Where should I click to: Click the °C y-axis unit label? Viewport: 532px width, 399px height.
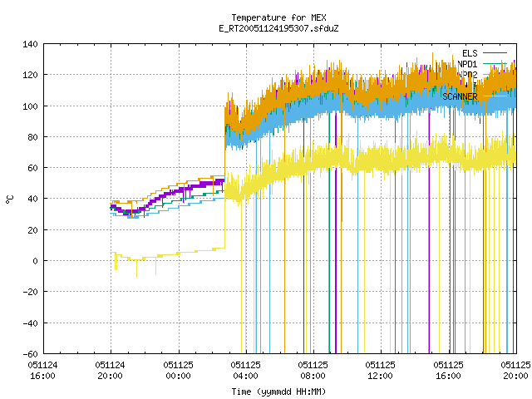tap(10, 199)
